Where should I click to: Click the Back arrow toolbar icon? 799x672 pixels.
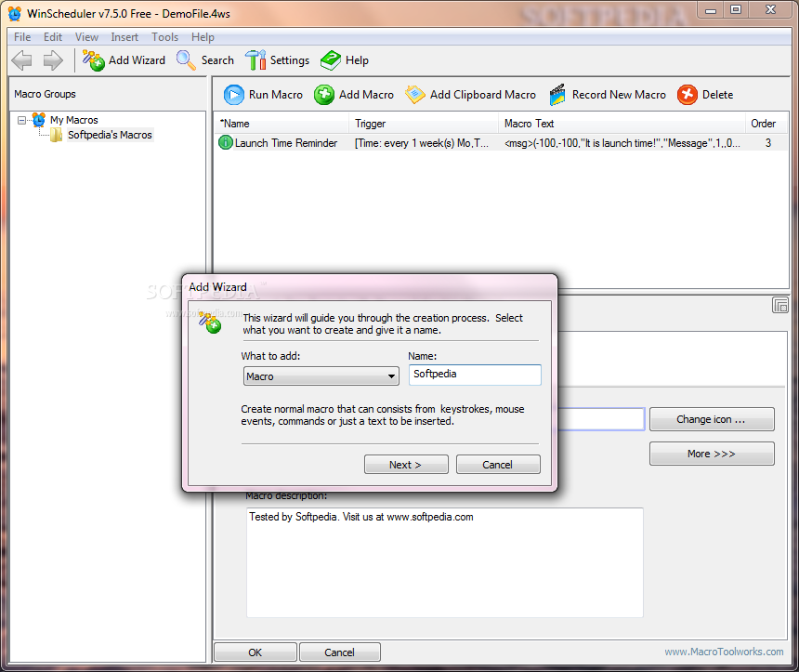coord(22,60)
